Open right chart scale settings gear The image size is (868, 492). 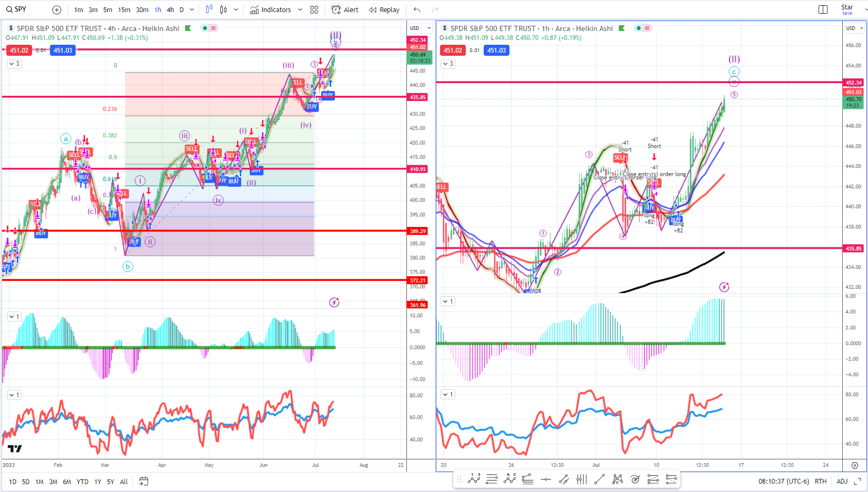[855, 465]
